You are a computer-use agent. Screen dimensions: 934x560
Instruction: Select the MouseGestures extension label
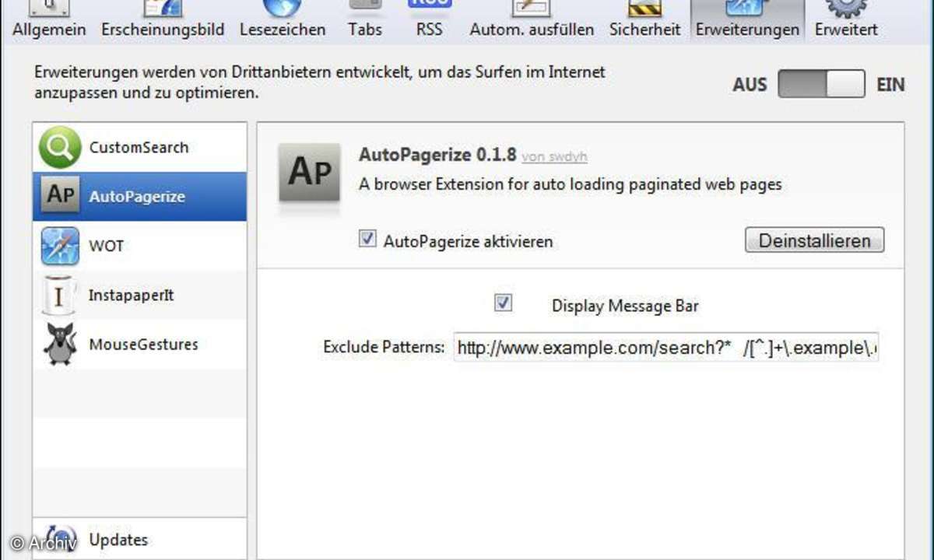[143, 345]
